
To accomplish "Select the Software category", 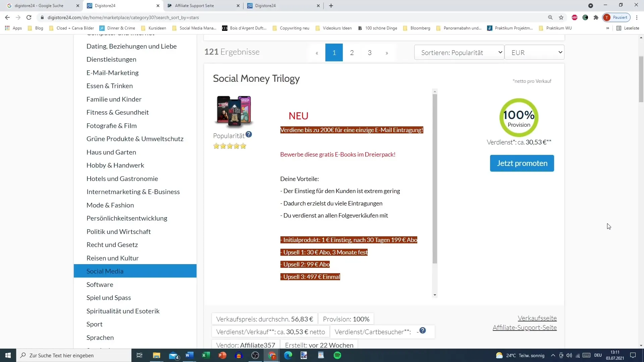I will click(100, 284).
